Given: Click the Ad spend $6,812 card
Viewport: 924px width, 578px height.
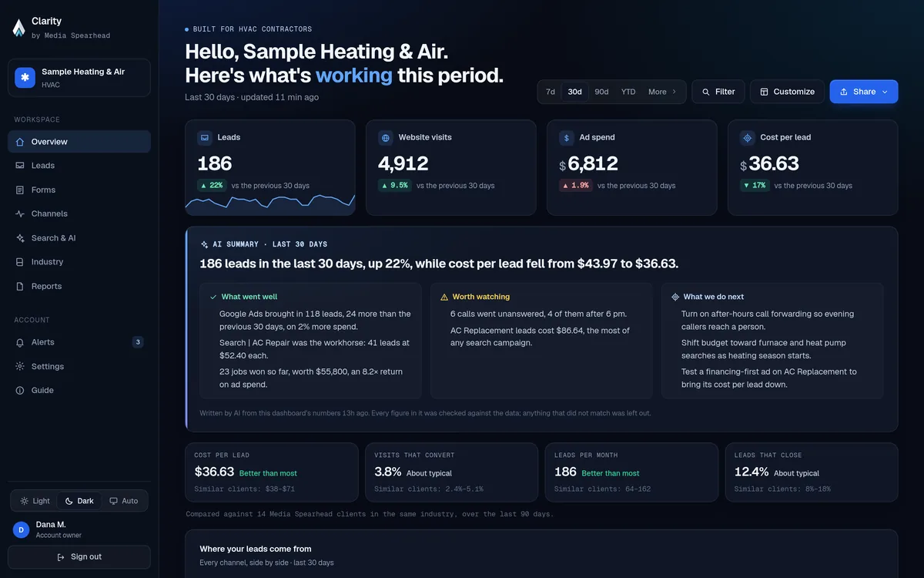Looking at the screenshot, I should click(x=631, y=167).
